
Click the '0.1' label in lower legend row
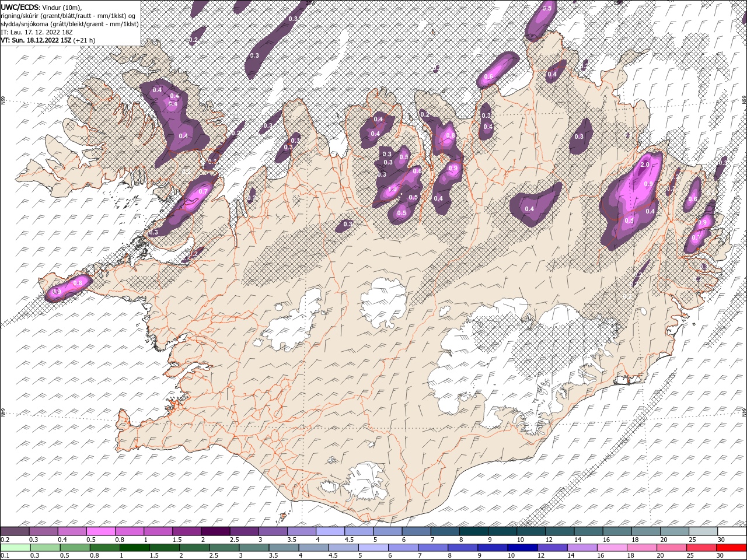(4, 556)
